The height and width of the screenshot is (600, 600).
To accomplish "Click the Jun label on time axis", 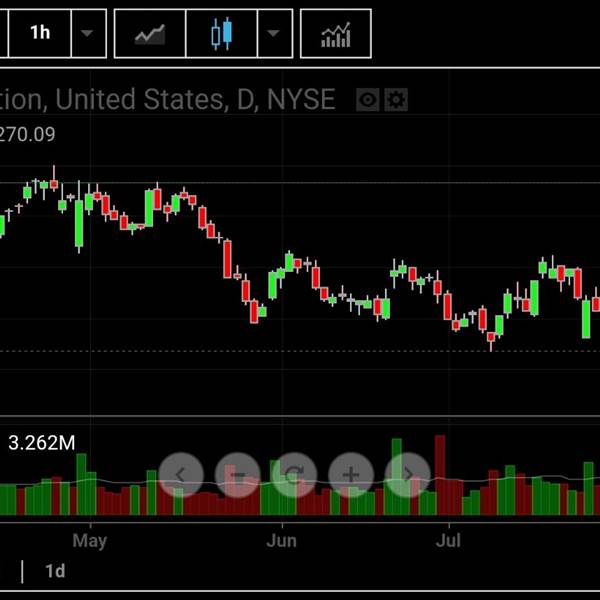I will (x=282, y=541).
